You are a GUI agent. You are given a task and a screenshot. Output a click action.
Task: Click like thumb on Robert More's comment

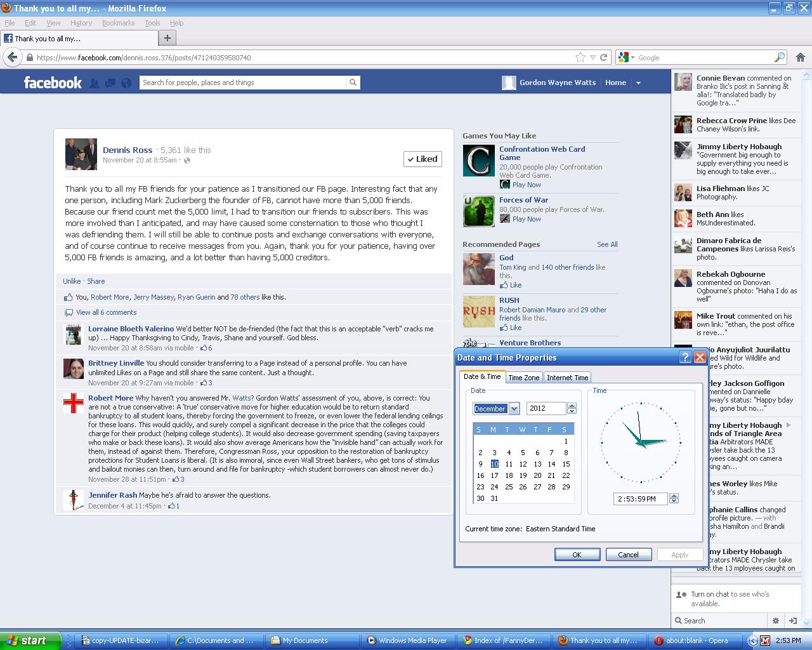pos(176,479)
